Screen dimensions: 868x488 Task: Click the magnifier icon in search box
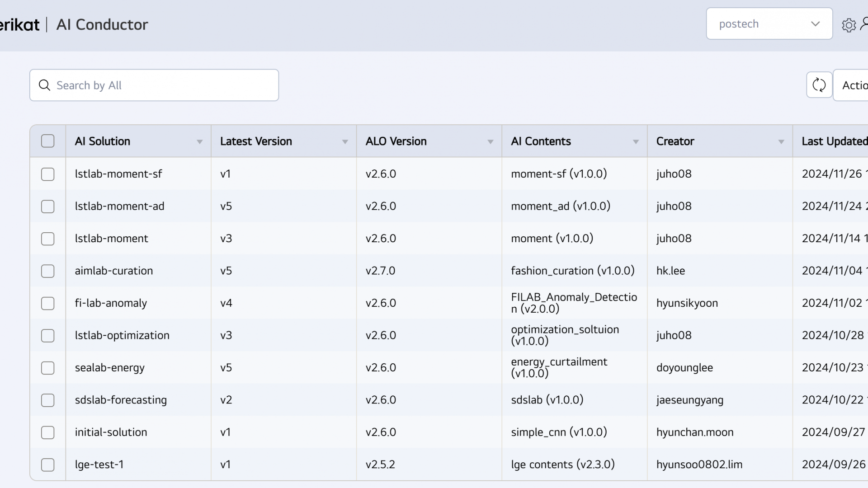44,85
